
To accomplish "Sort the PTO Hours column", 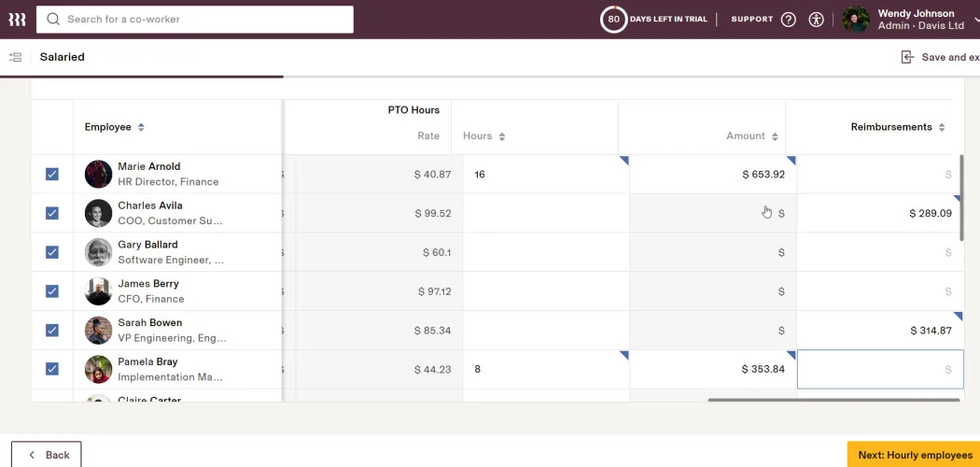I will (x=501, y=136).
